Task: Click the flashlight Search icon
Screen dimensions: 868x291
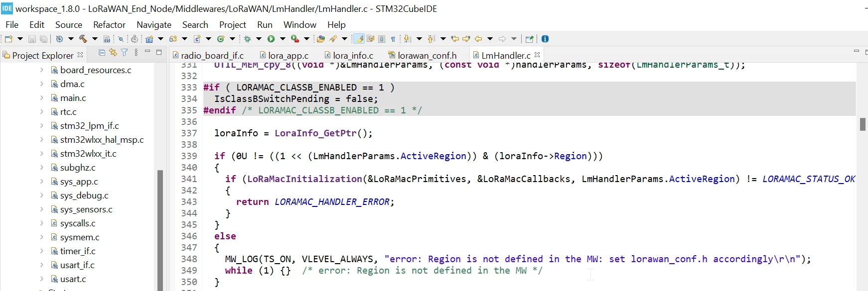Action: click(333, 39)
